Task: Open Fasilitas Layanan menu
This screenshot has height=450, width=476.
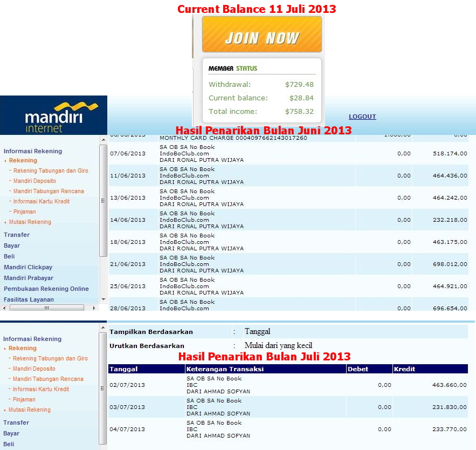Action: pos(29,299)
